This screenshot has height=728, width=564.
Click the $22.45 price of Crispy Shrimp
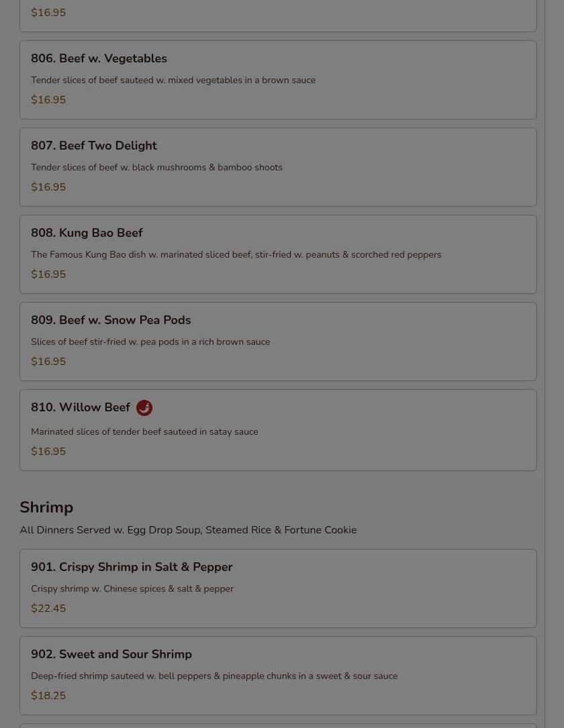pyautogui.click(x=48, y=609)
